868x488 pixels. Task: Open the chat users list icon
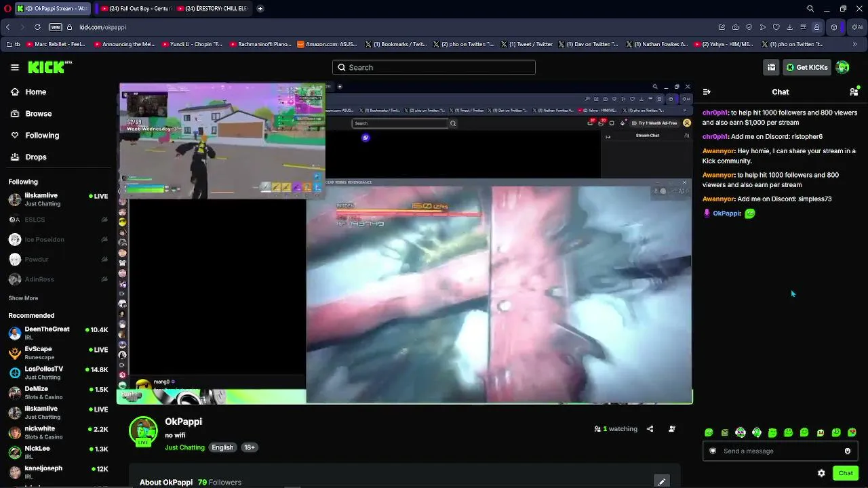[854, 91]
